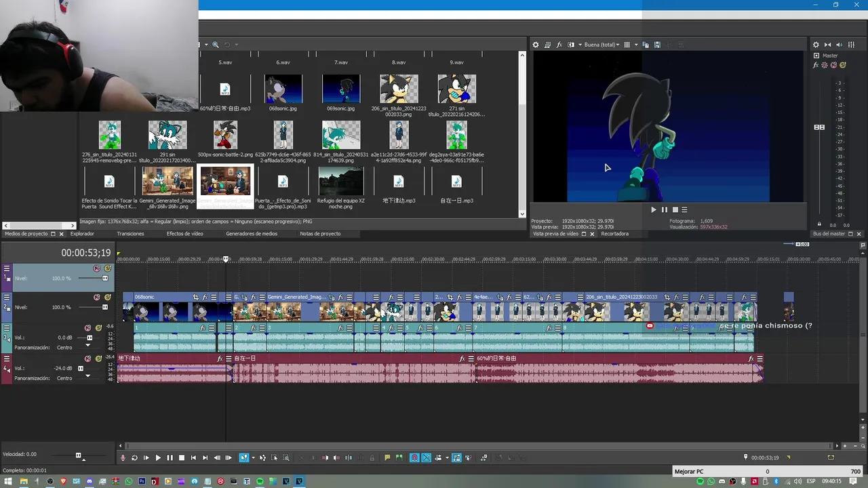Click track 3 volume slider handle

click(x=90, y=338)
